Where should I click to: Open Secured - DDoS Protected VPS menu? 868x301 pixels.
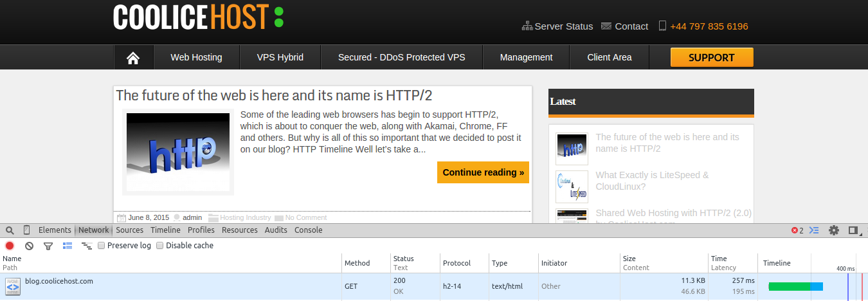(x=402, y=58)
